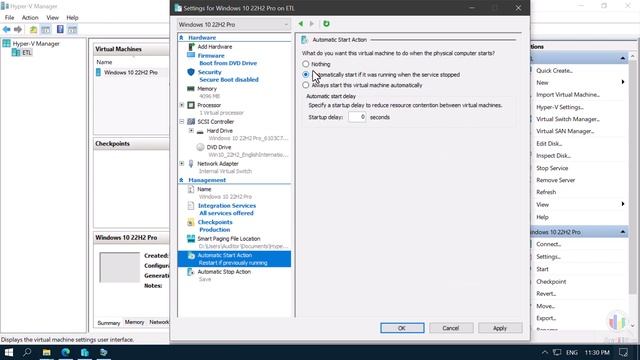Click Edit Disk action
Image resolution: width=640 pixels, height=360 pixels.
[549, 144]
